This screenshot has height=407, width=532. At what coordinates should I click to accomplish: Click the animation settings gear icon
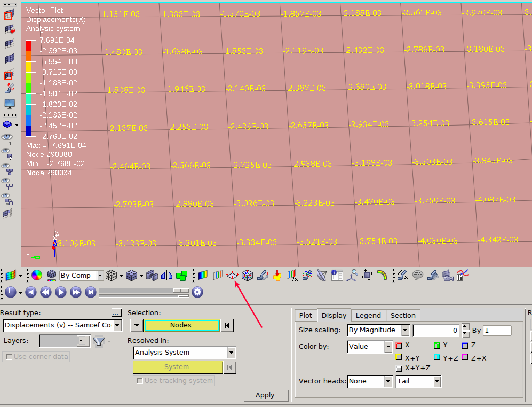(197, 292)
